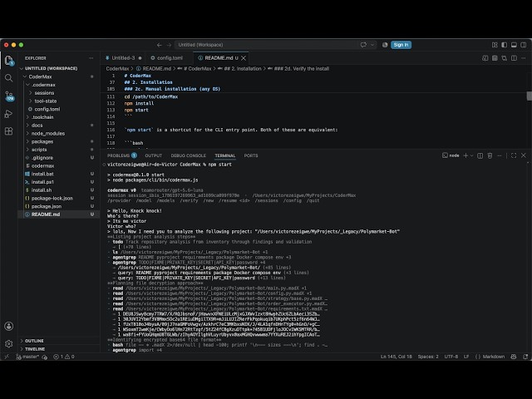Split the terminal pane

(480, 155)
